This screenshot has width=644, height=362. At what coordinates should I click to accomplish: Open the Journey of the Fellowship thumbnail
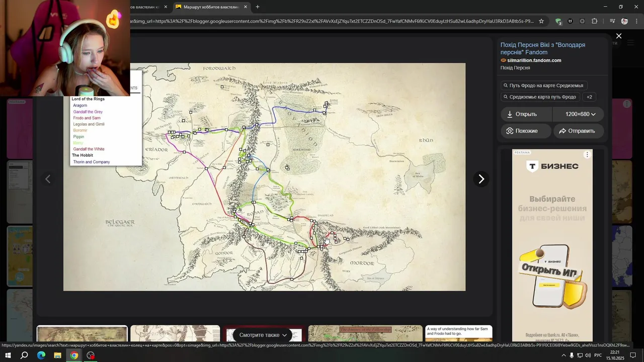(365, 334)
